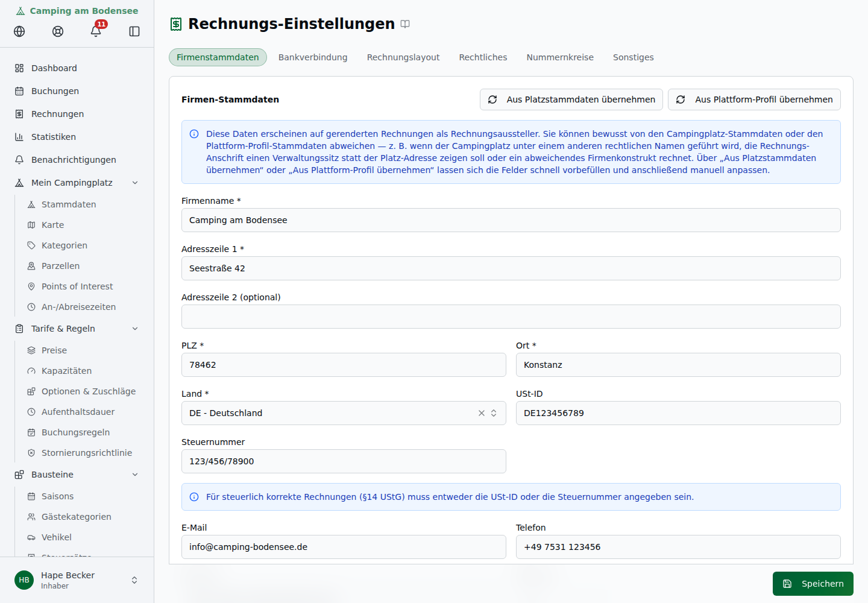Open the Rechnungslayout tab

[x=403, y=57]
